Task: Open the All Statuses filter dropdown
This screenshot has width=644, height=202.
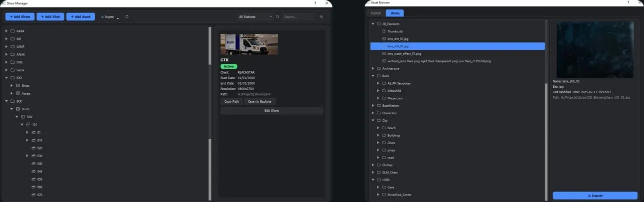Action: tap(255, 16)
